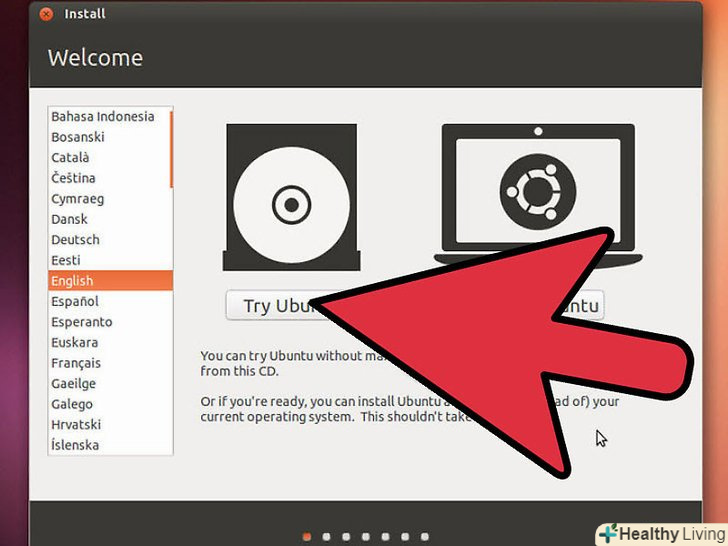Select Bosanski in the language list

click(109, 137)
